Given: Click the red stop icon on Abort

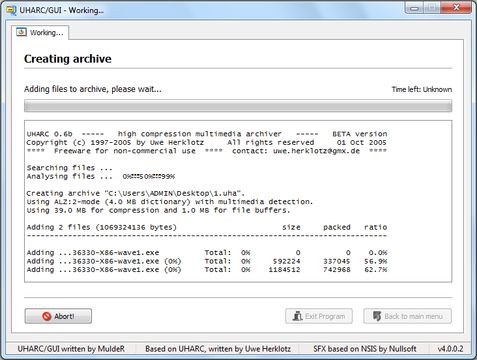Looking at the screenshot, I should click(x=47, y=316).
